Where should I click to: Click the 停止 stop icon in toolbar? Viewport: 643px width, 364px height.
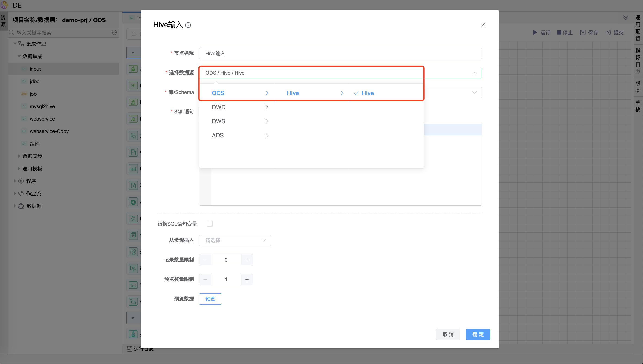pos(559,33)
